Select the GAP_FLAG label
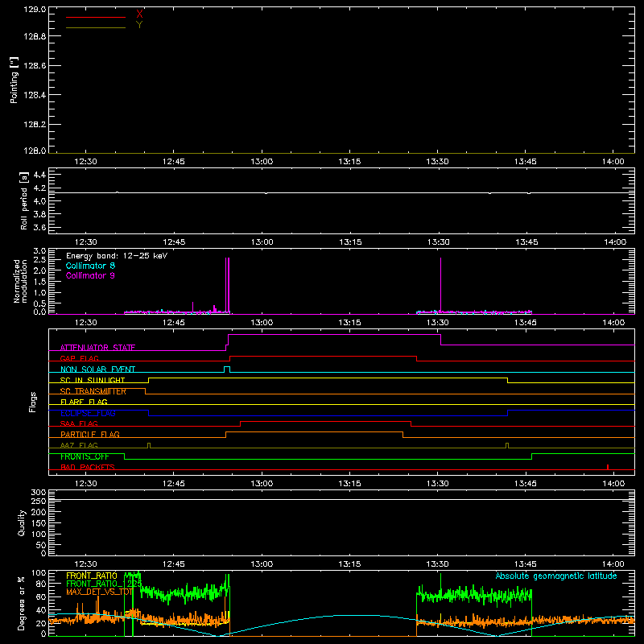 click(x=79, y=358)
